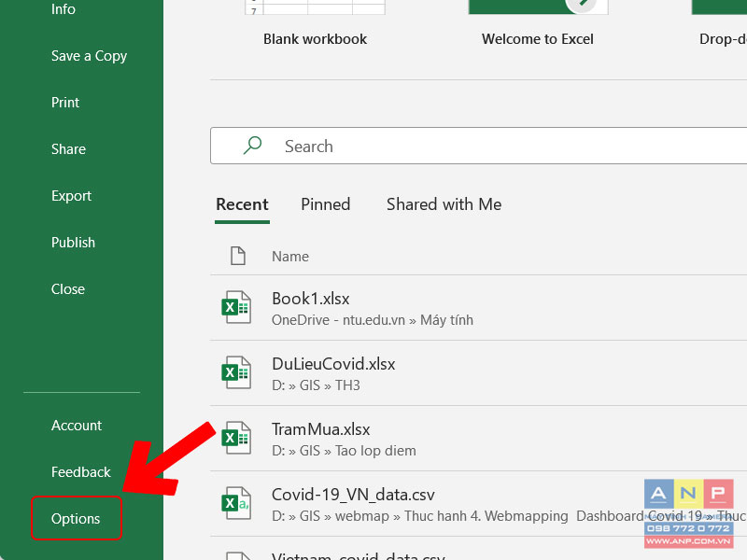Create a Blank workbook

pyautogui.click(x=316, y=39)
